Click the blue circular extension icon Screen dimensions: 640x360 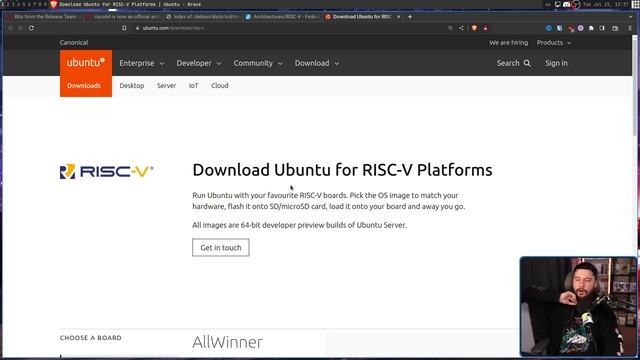point(549,28)
